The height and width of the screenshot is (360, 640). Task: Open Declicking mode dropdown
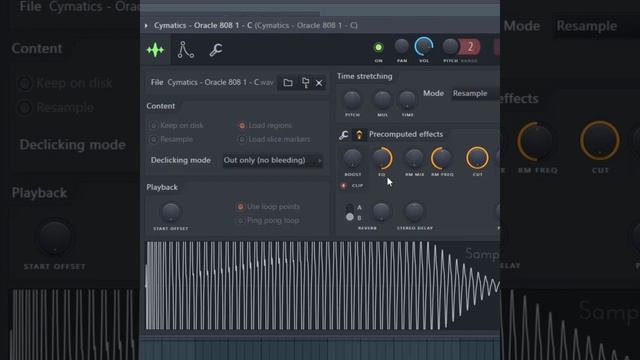tap(273, 160)
